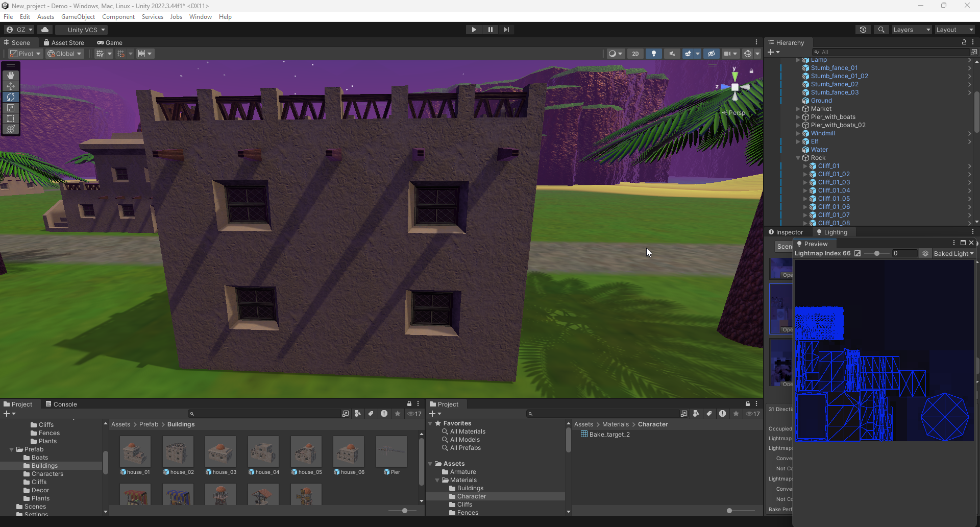Open search window icon in Hierarchy search bar
Image resolution: width=980 pixels, height=527 pixels.
pyautogui.click(x=973, y=52)
